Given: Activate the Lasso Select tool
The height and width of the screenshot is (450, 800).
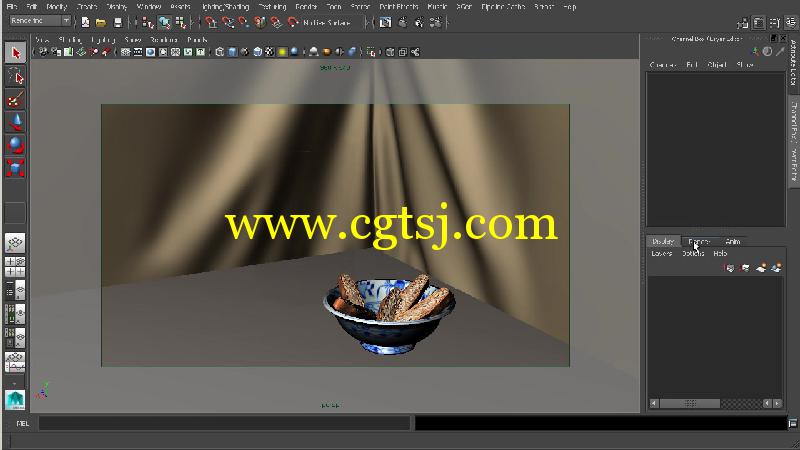Looking at the screenshot, I should (15, 77).
